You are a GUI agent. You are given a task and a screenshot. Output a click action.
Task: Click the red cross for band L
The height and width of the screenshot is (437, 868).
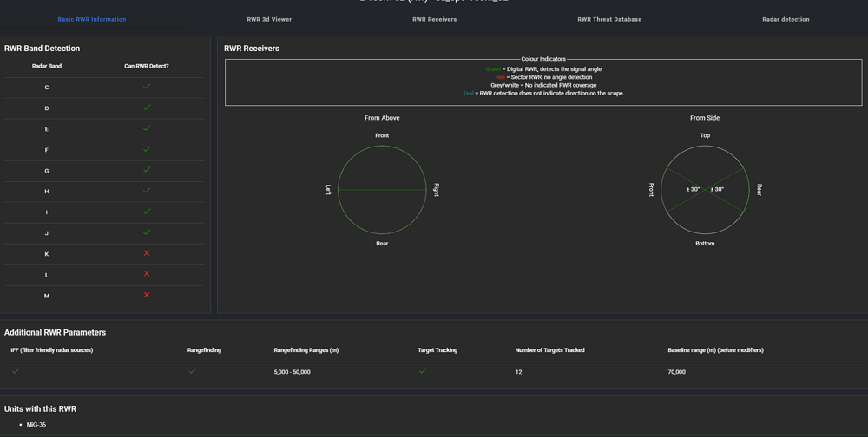[147, 274]
